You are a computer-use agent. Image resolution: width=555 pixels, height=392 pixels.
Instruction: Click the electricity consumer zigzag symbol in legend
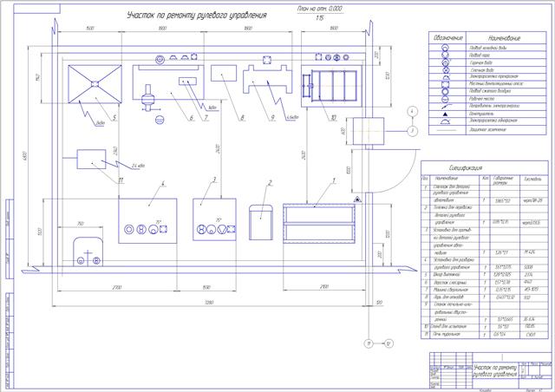pos(446,106)
